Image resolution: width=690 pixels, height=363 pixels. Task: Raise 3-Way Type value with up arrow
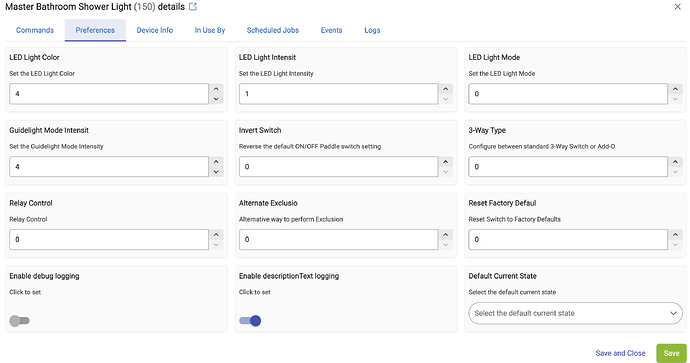pos(675,161)
